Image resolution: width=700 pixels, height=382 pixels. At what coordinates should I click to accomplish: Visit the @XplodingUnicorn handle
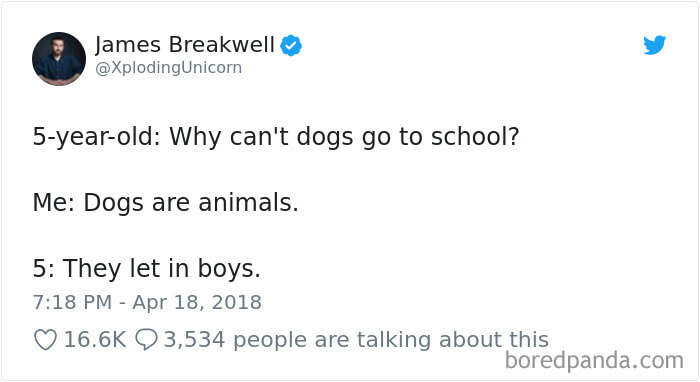(x=169, y=68)
